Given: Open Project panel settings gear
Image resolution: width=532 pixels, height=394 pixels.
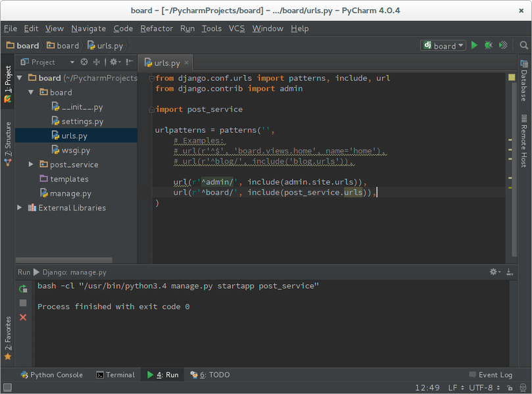Looking at the screenshot, I should [x=114, y=62].
